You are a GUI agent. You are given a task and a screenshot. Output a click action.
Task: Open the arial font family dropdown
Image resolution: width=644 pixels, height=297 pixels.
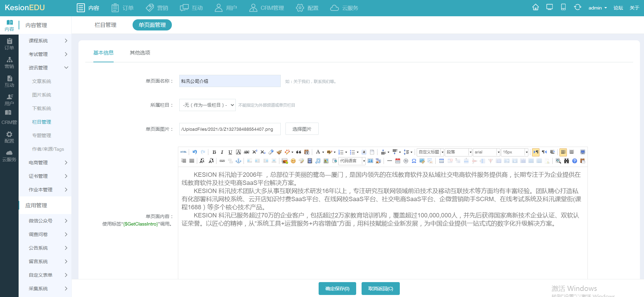486,152
